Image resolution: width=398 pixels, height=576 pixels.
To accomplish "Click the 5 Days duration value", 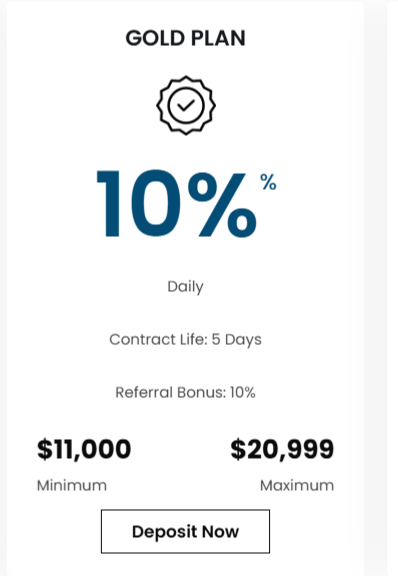I will coord(237,340).
